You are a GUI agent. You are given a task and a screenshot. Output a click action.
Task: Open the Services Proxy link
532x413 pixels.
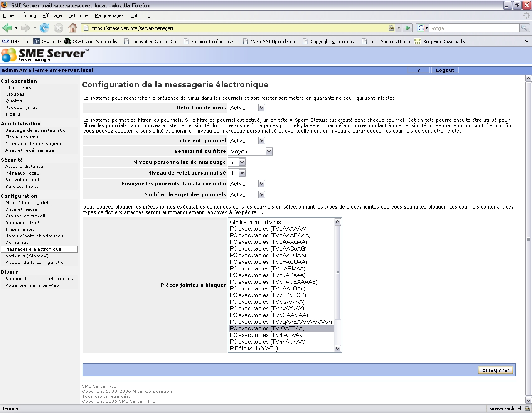[x=22, y=187]
